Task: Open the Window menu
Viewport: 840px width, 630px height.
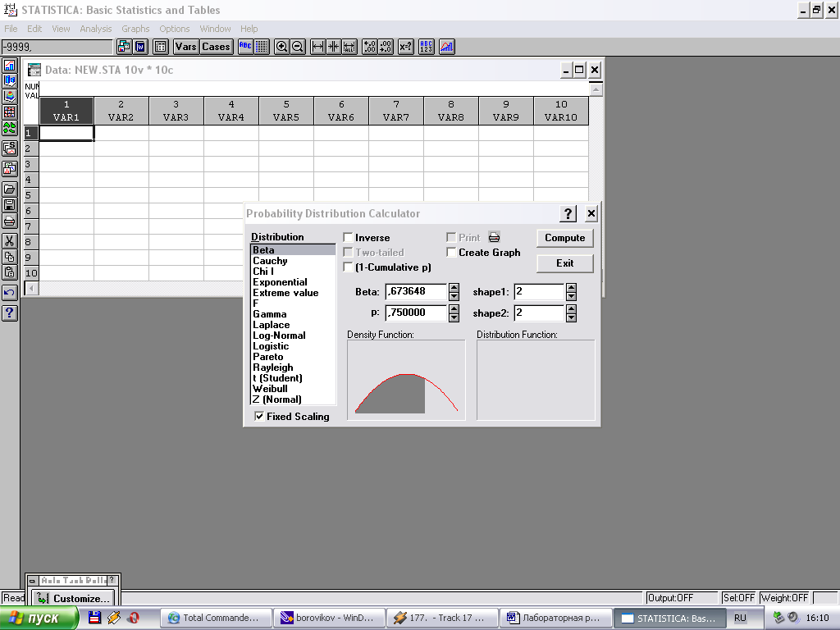Action: [216, 29]
